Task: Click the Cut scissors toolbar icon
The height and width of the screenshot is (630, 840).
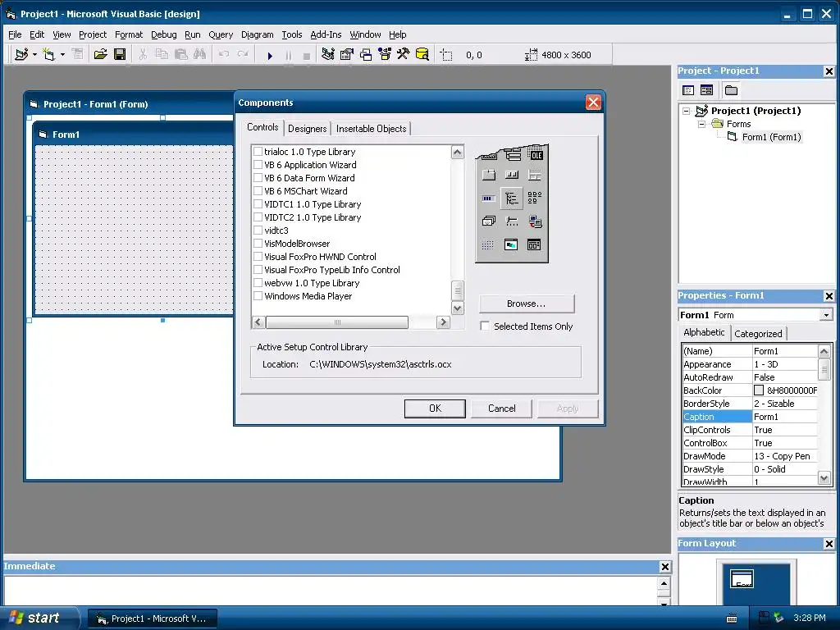Action: coord(143,55)
